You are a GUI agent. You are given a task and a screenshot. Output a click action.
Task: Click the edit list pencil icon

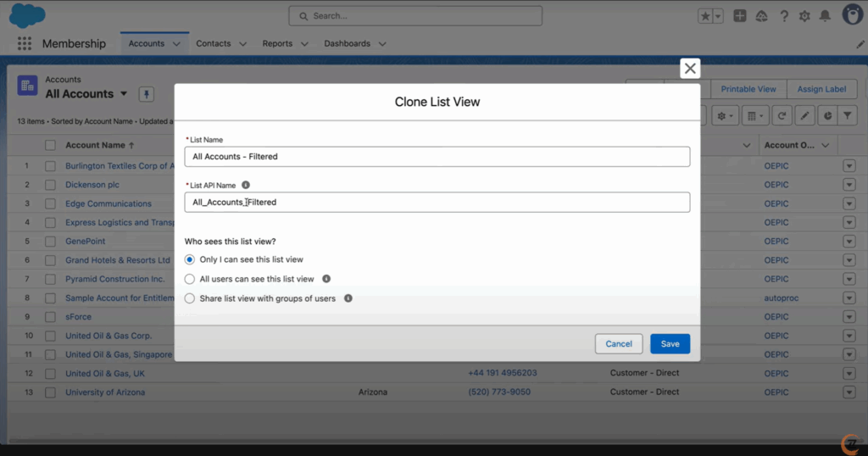point(804,115)
